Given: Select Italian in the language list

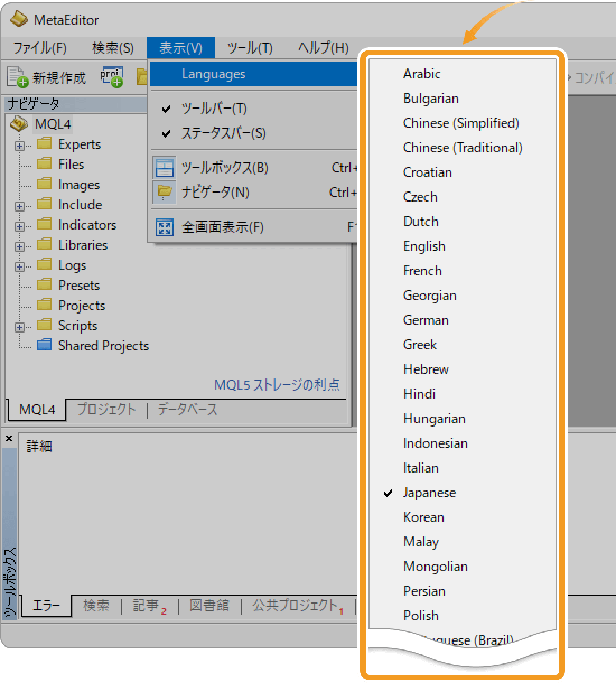Looking at the screenshot, I should click(463, 468).
